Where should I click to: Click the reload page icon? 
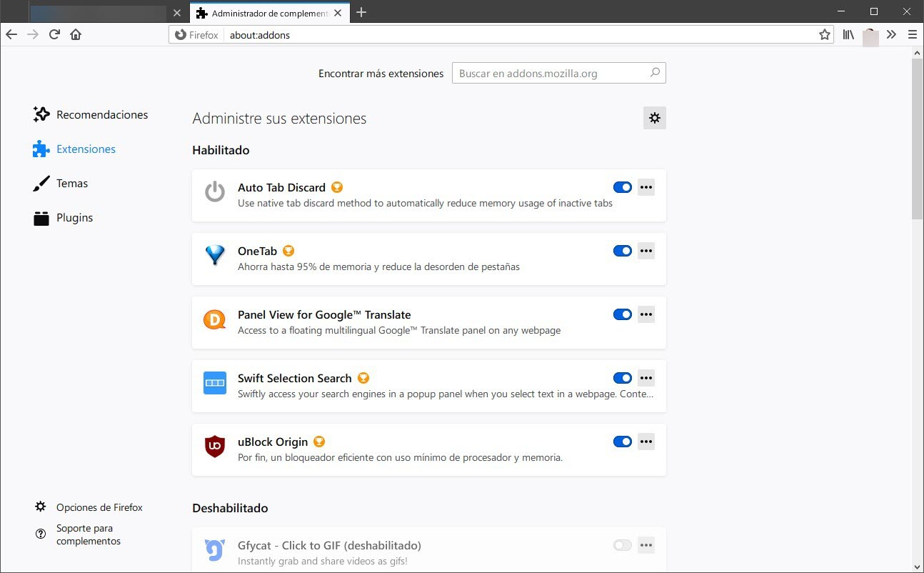54,34
